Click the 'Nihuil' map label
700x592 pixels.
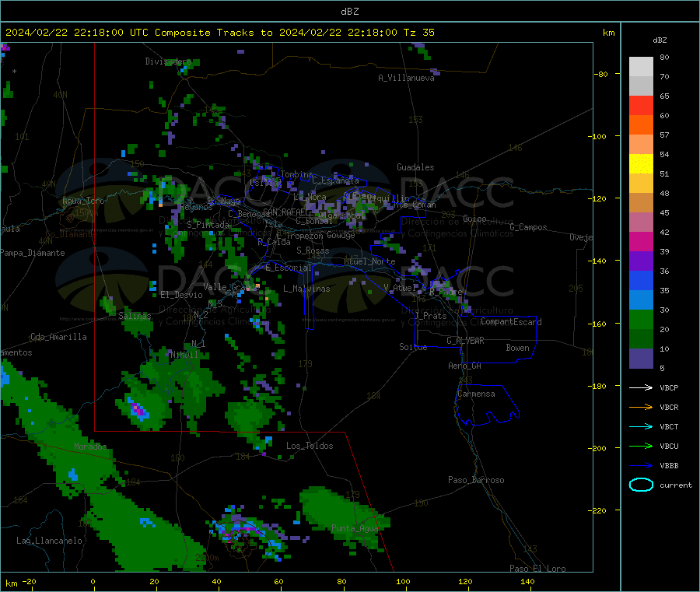(184, 355)
